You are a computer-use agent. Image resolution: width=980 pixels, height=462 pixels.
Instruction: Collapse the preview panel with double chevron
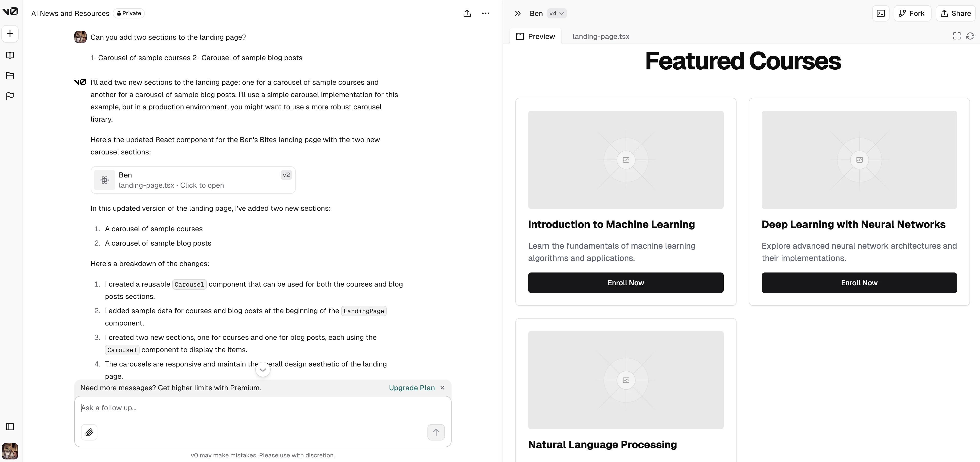(x=517, y=13)
